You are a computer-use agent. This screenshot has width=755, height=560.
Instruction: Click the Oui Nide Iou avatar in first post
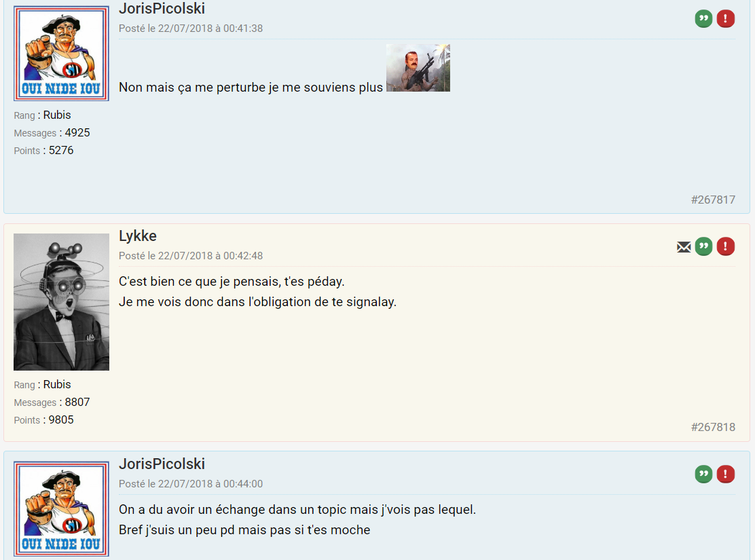[x=61, y=54]
